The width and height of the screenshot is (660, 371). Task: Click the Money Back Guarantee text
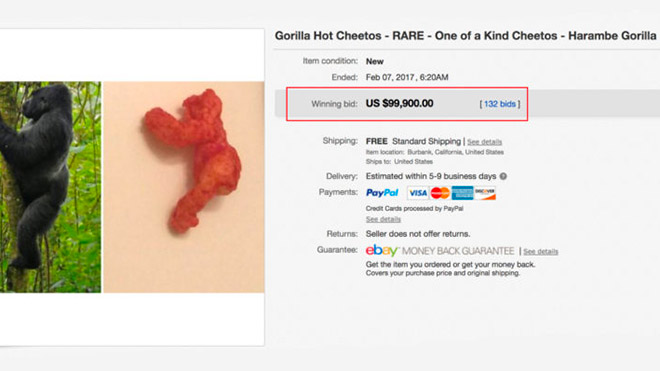point(458,251)
